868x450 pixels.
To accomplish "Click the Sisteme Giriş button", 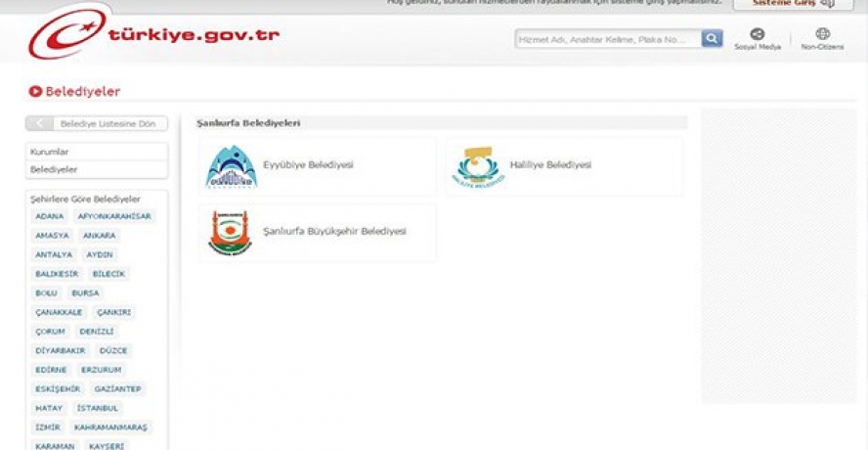I will pos(793,4).
